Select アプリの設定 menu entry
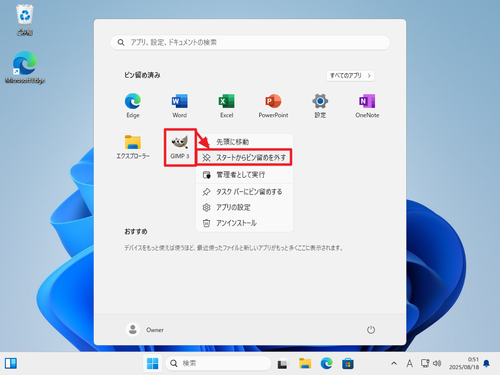 click(x=244, y=207)
